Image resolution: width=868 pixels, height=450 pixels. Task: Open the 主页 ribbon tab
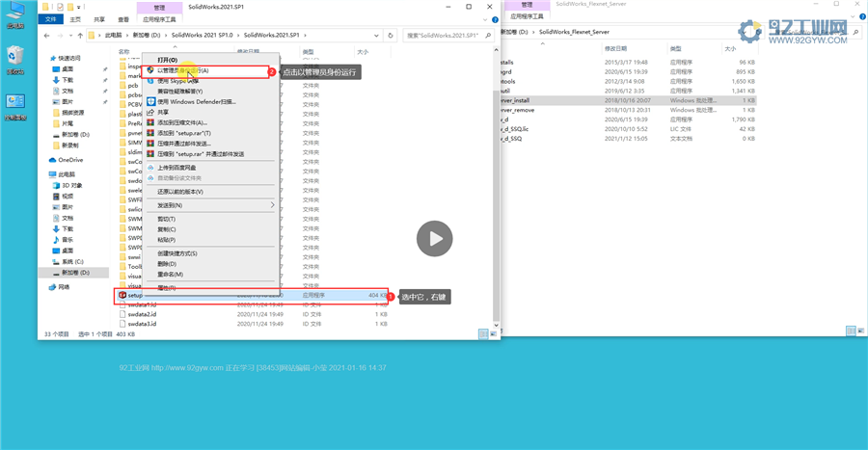(x=75, y=19)
